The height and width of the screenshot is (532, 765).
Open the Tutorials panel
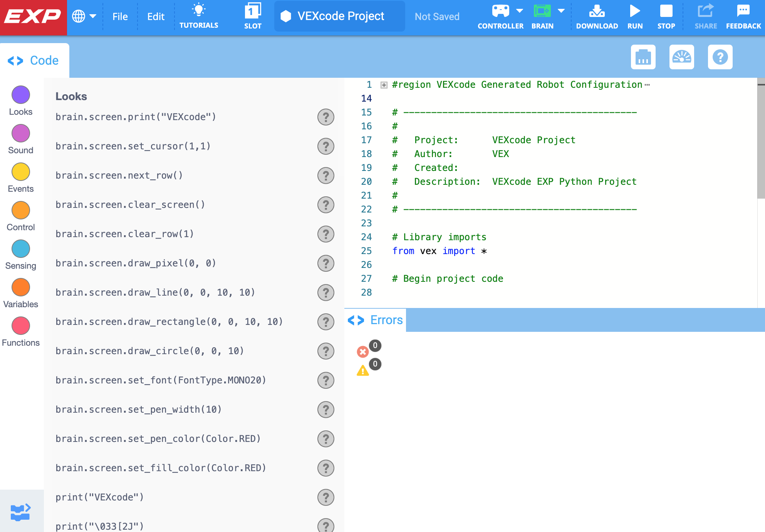199,16
